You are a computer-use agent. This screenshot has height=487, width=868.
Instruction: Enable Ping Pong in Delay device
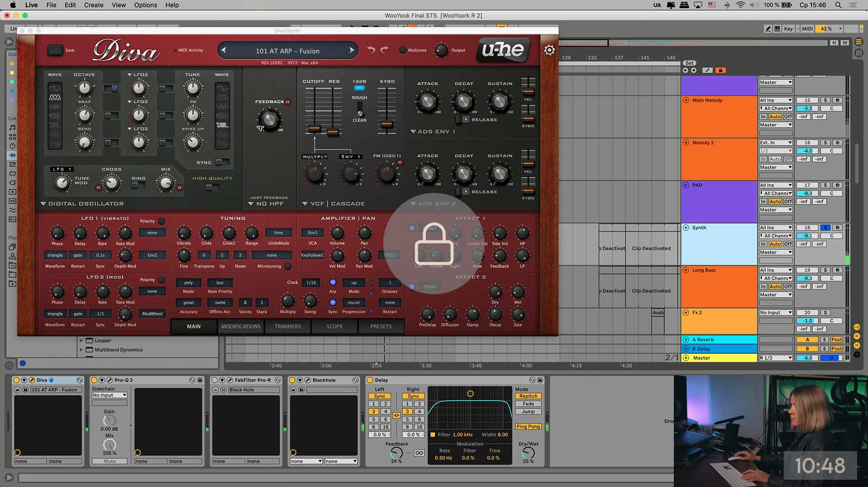coord(528,426)
